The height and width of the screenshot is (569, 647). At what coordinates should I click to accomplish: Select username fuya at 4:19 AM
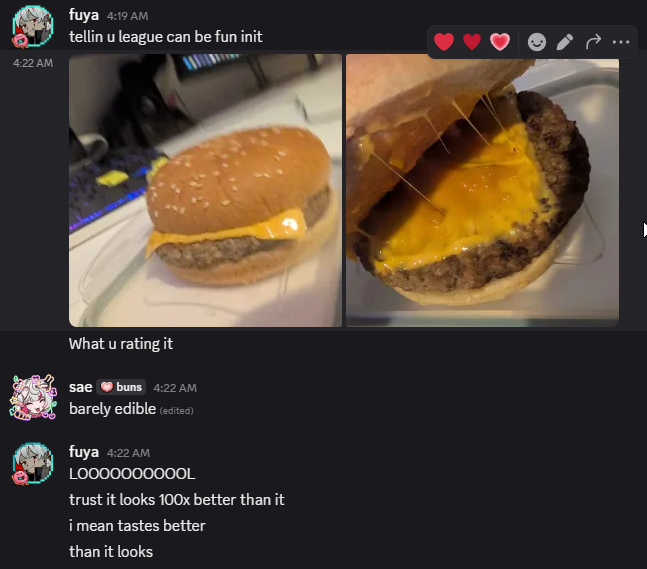click(x=84, y=15)
